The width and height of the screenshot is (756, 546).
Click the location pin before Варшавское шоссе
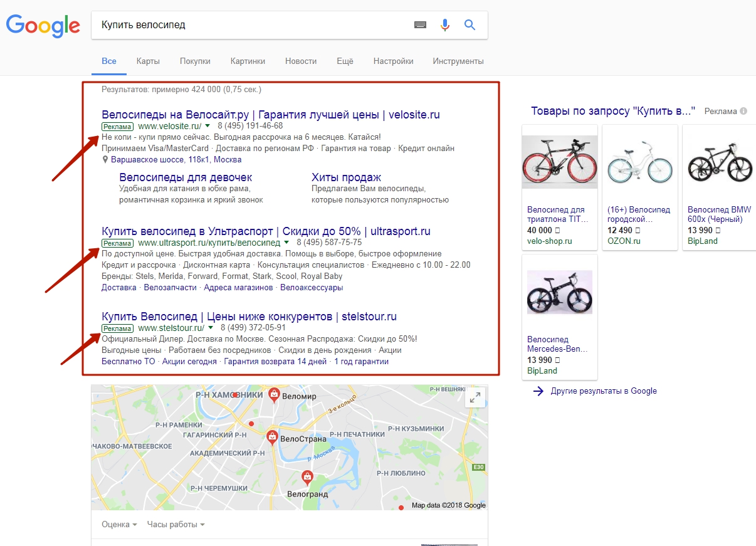105,160
